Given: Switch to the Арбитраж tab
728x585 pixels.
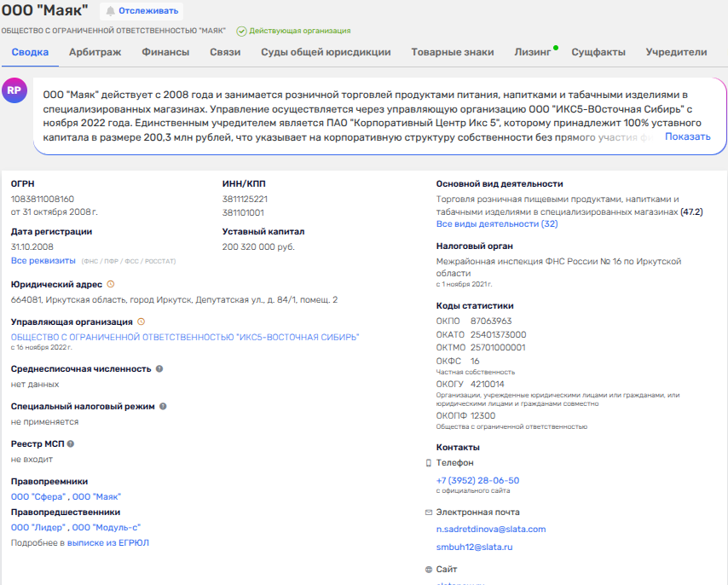Looking at the screenshot, I should 95,52.
